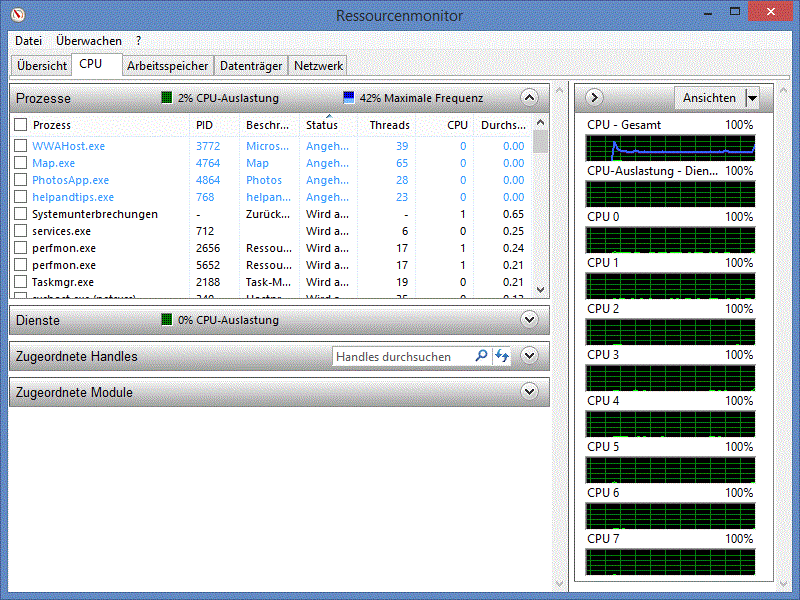Click the Dienste CPU-Auslastung indicator icon

[167, 320]
